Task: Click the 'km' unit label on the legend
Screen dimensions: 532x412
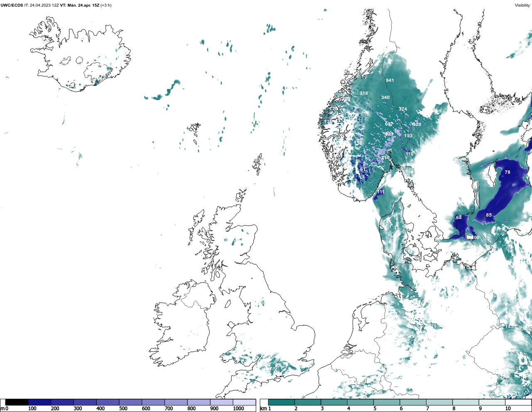Action: pyautogui.click(x=264, y=409)
